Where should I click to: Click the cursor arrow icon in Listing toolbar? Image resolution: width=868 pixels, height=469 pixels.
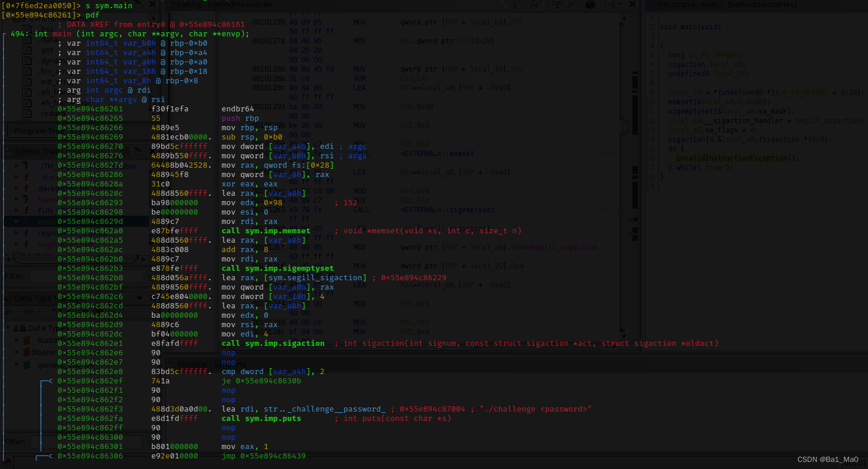pyautogui.click(x=537, y=4)
